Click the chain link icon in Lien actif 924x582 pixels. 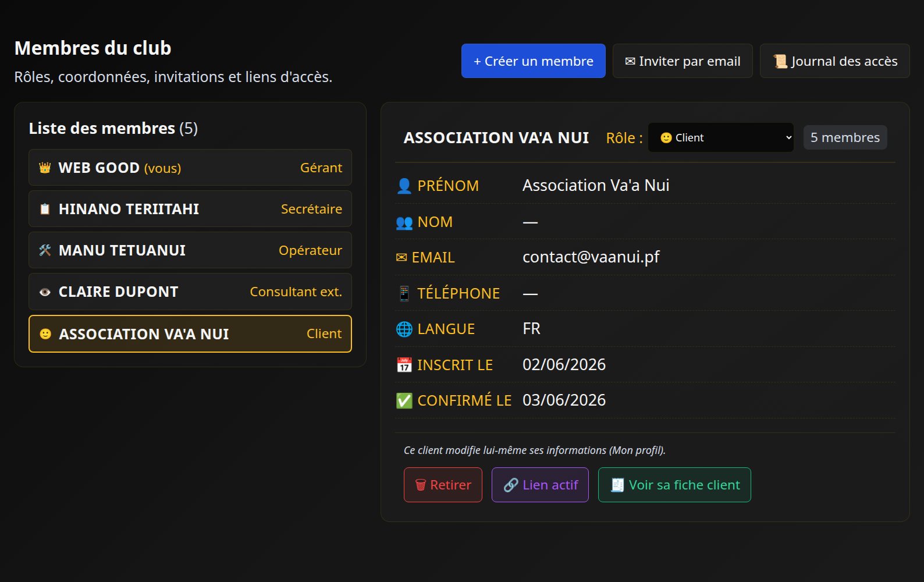pyautogui.click(x=511, y=485)
